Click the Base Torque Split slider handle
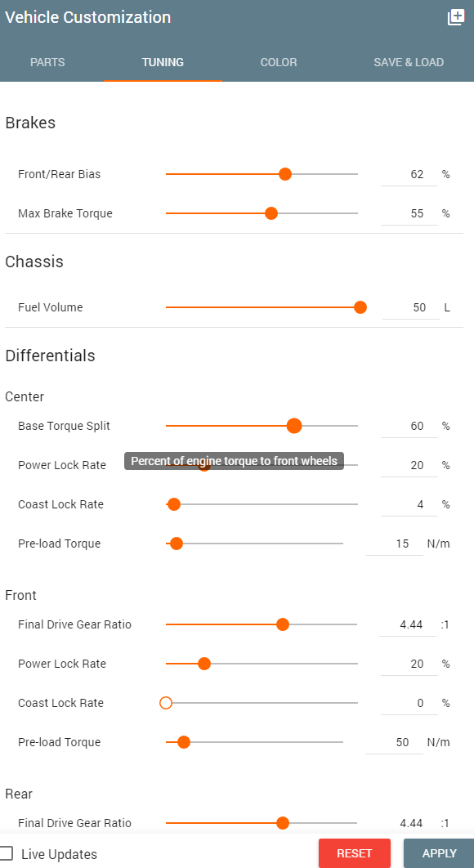 click(x=294, y=426)
